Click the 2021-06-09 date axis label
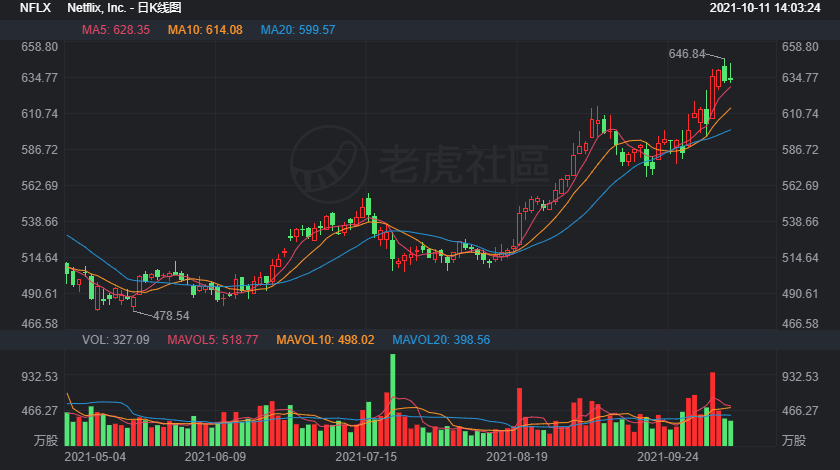 click(x=215, y=457)
